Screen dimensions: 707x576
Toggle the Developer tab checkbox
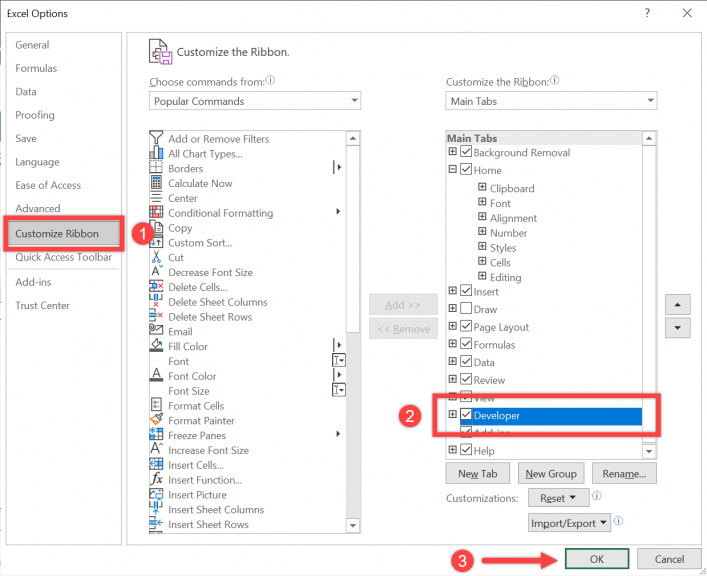point(466,414)
